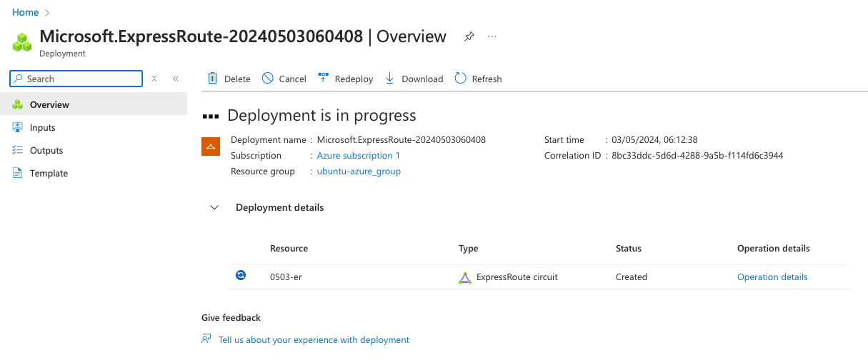Select the Start time value text
This screenshot has height=363, width=868.
654,139
